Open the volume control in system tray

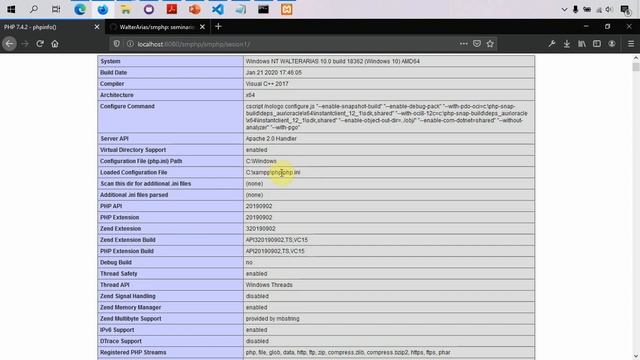pos(609,9)
